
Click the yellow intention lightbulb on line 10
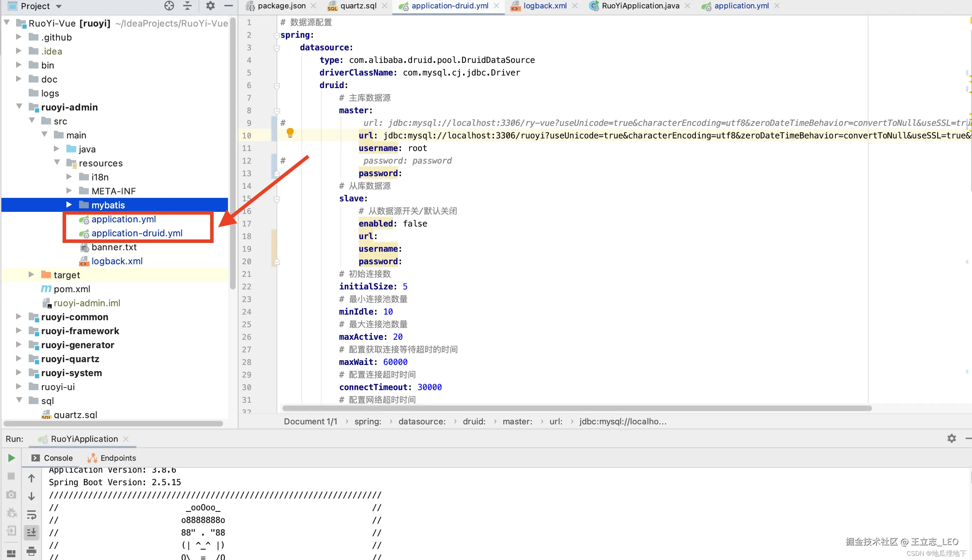click(290, 133)
